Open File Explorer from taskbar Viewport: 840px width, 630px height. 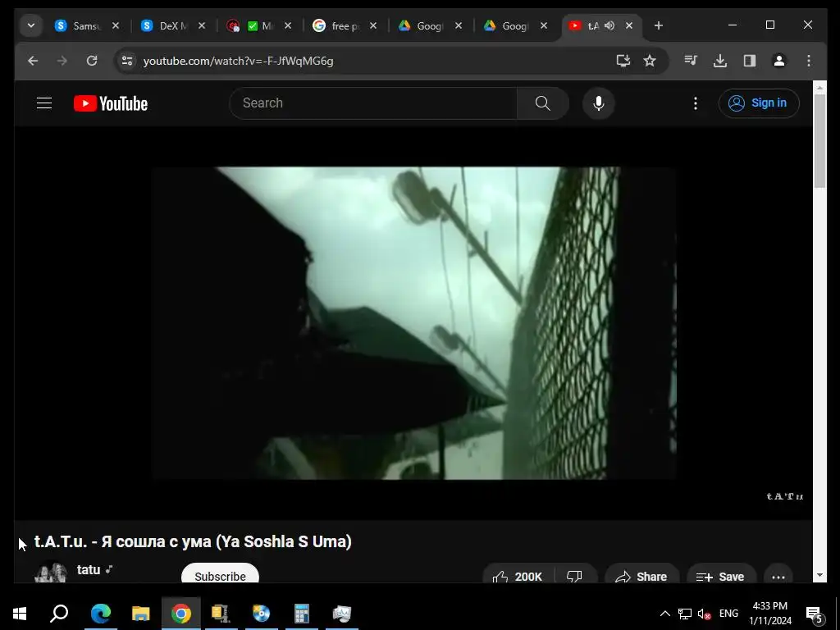coord(141,613)
